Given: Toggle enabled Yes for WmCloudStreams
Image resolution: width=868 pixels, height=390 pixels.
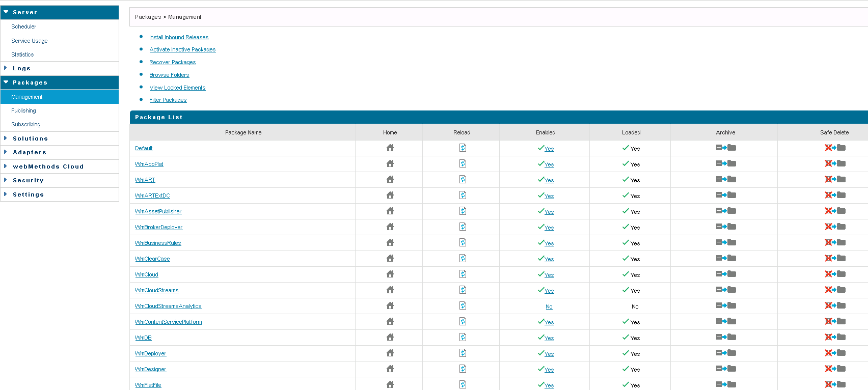Looking at the screenshot, I should click(x=549, y=291).
